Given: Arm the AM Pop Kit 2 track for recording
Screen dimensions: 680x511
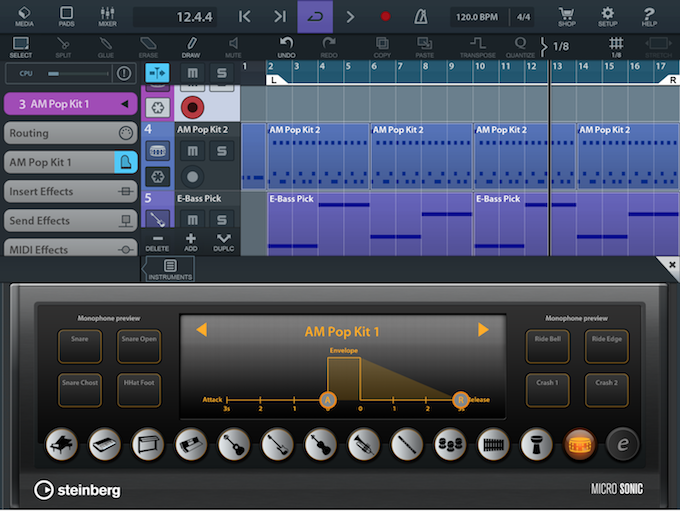Looking at the screenshot, I should point(192,177).
